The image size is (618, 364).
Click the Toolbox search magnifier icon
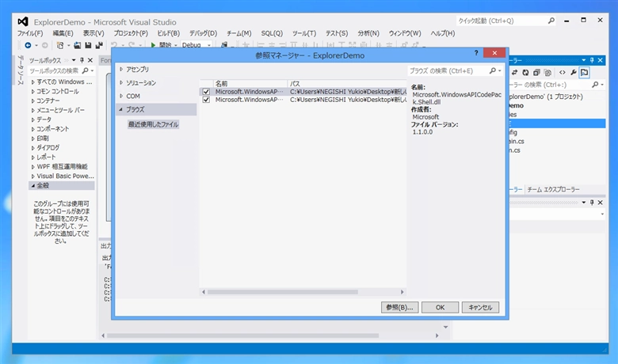coord(85,71)
